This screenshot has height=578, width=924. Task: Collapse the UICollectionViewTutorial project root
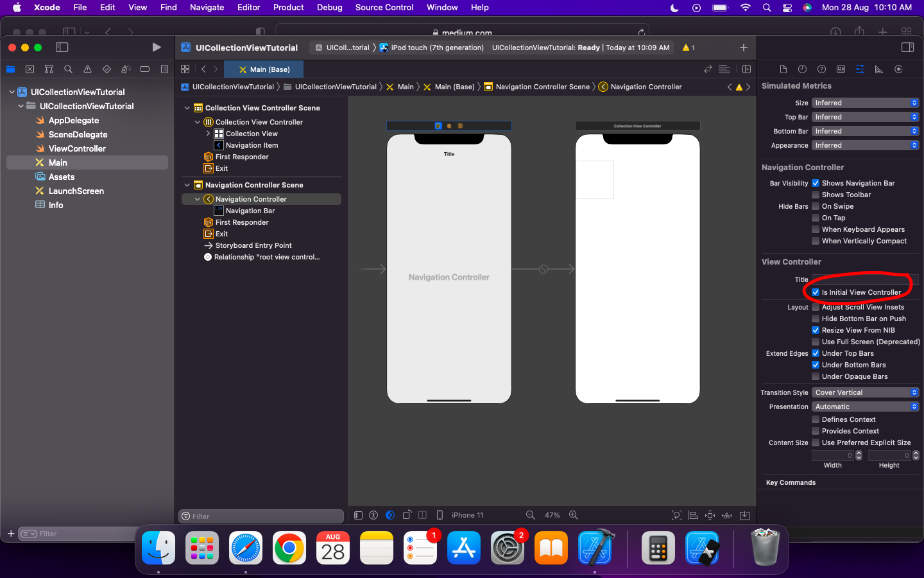12,92
